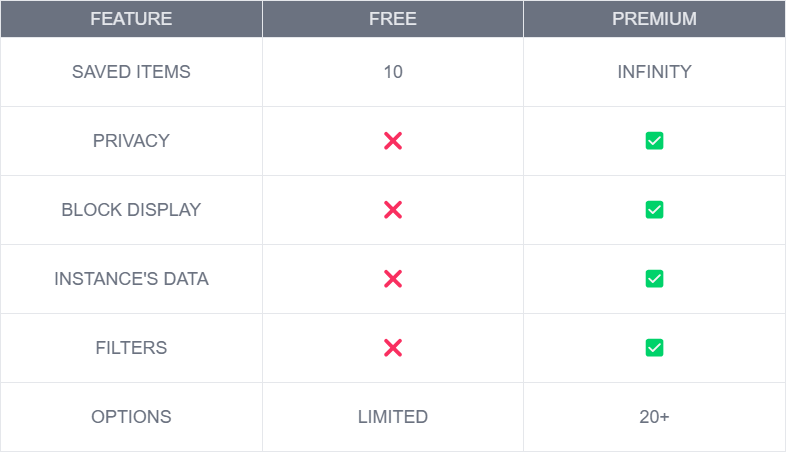
Task: Click the INFINITY value under Premium
Action: [654, 72]
